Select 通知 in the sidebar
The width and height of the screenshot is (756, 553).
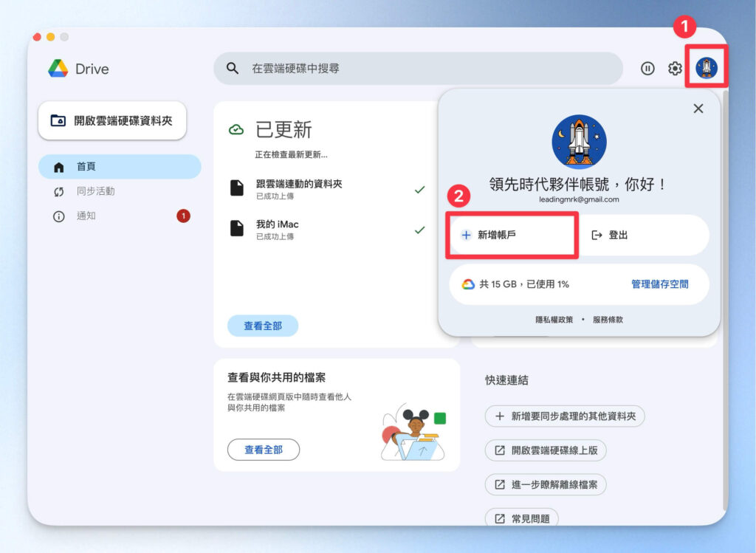coord(120,216)
